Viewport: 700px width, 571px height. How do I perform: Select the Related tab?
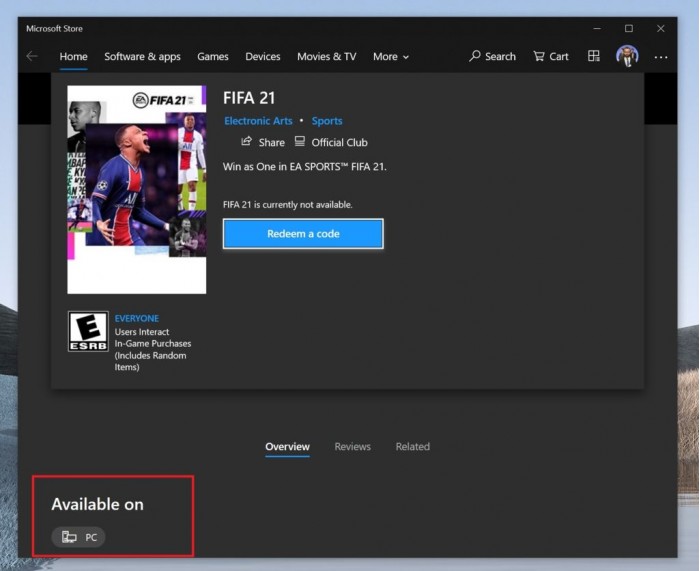tap(412, 446)
